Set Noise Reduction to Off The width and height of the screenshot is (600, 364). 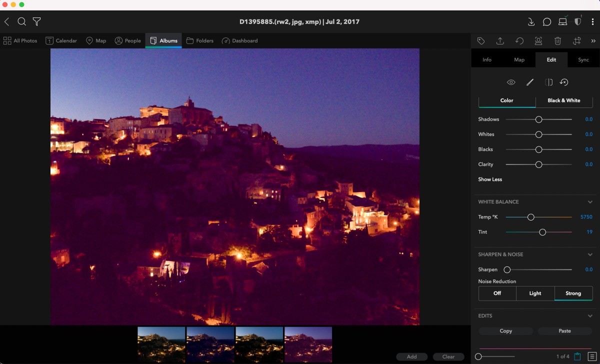(497, 293)
